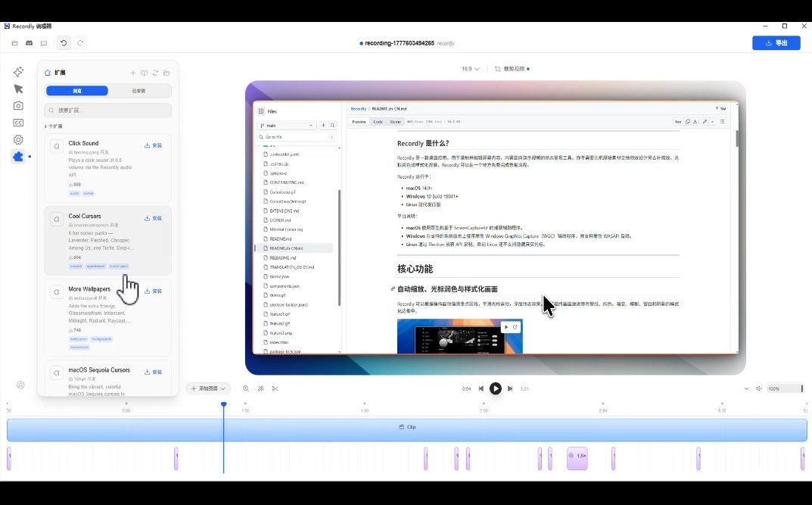Click the Cool Cursors card's extension icon

coord(57,220)
